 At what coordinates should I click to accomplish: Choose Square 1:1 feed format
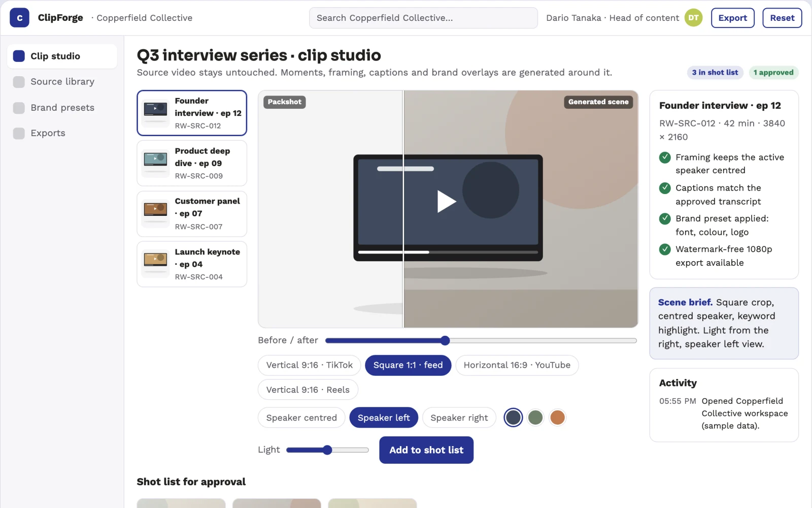[x=408, y=365]
